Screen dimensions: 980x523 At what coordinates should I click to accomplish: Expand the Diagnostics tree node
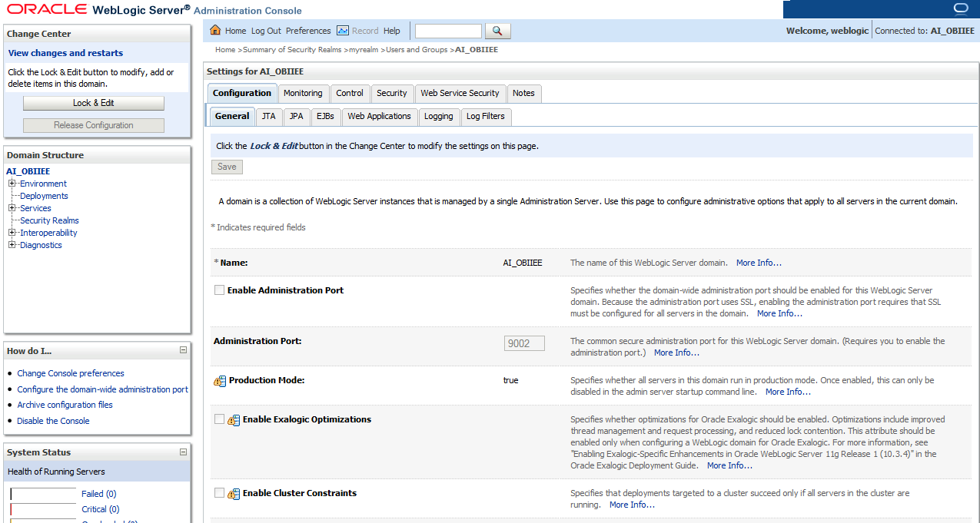[x=12, y=245]
